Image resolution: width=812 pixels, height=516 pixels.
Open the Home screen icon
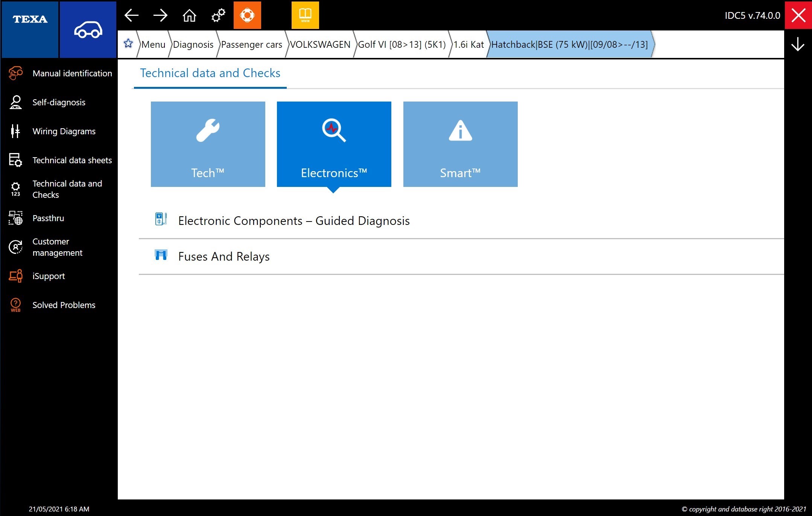click(189, 15)
